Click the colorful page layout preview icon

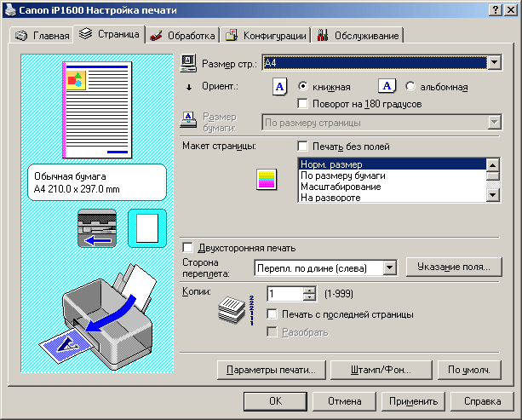point(267,179)
